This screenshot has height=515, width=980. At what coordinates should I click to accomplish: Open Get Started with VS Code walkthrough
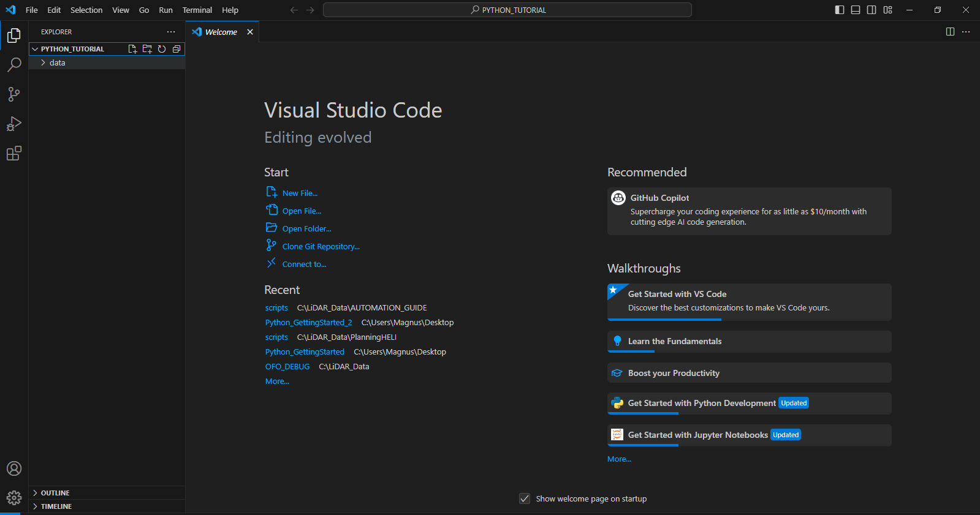pos(749,302)
